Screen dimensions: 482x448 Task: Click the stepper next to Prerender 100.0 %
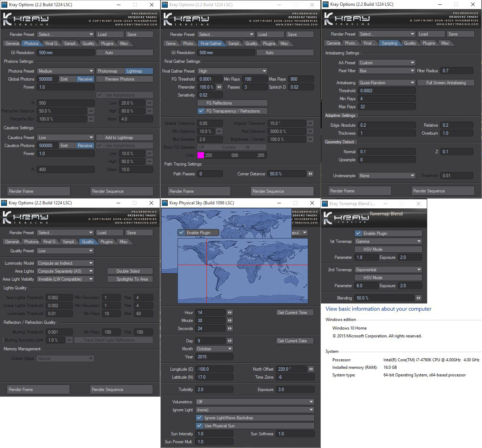coord(219,87)
